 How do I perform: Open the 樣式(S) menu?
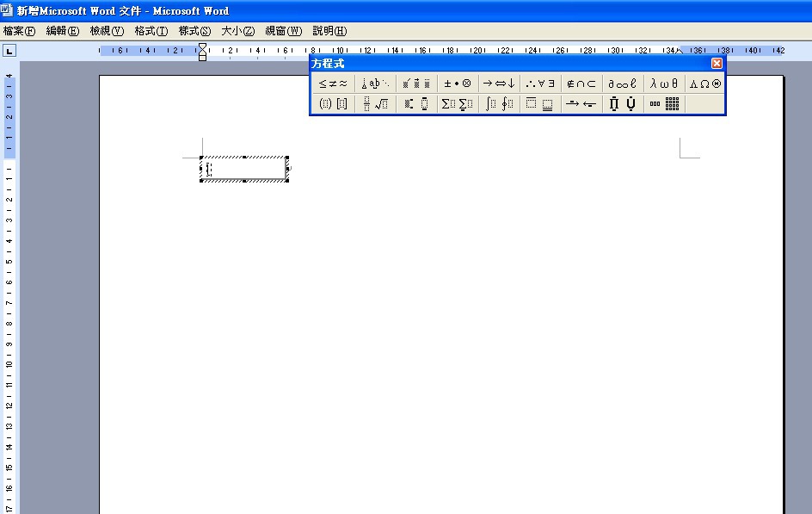click(194, 31)
